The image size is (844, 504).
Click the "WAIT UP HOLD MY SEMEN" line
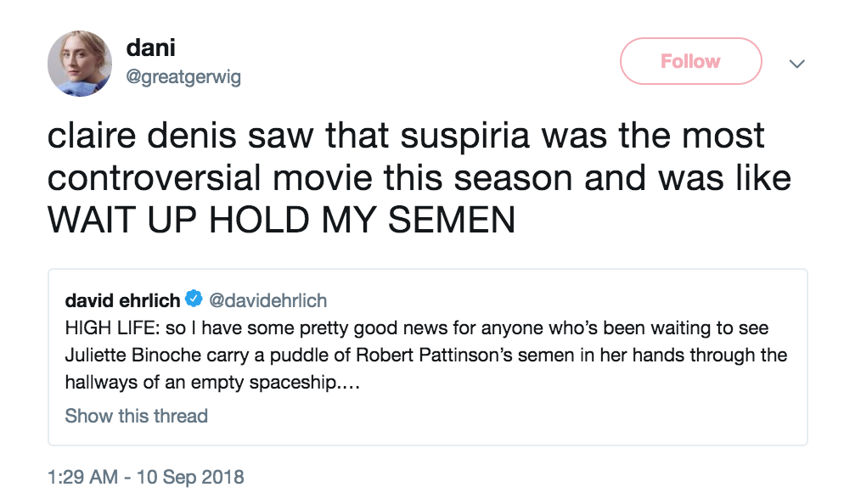[281, 220]
